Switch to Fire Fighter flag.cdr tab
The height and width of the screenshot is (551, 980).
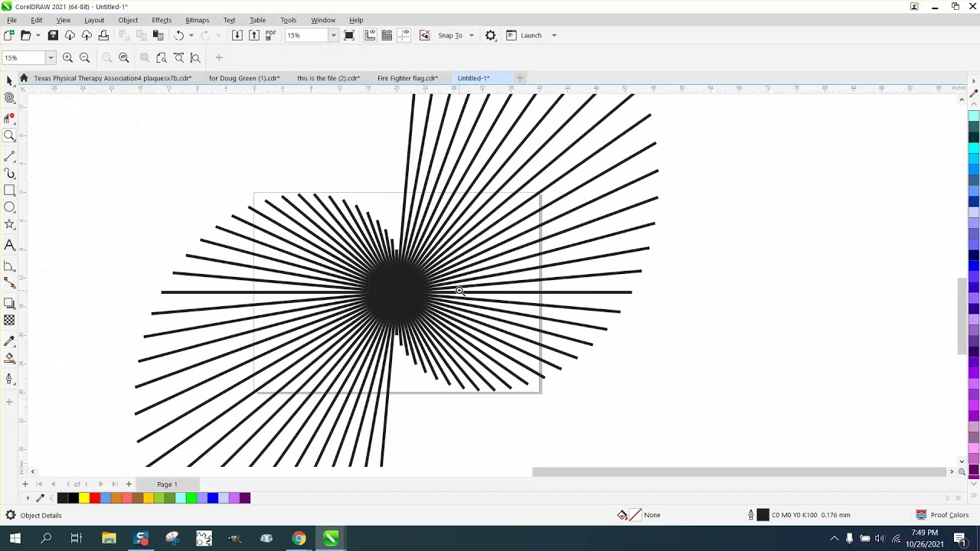point(407,78)
